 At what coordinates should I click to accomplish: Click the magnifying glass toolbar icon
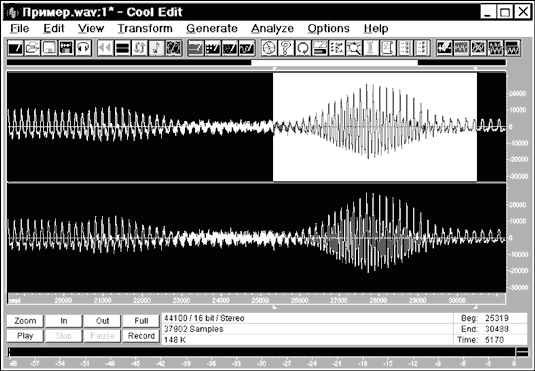(354, 48)
